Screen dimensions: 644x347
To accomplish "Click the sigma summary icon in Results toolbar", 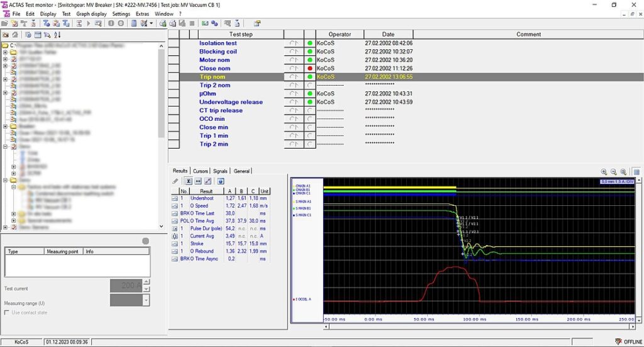I will 188,181.
